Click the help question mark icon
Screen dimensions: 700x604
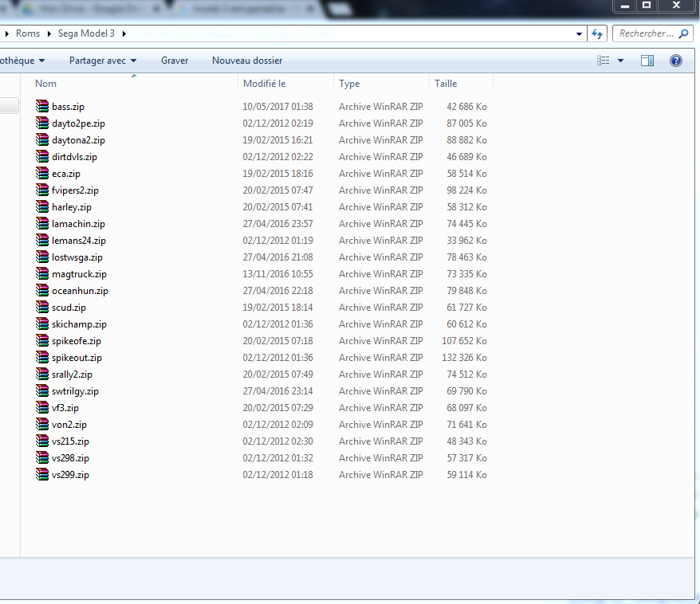pos(676,61)
